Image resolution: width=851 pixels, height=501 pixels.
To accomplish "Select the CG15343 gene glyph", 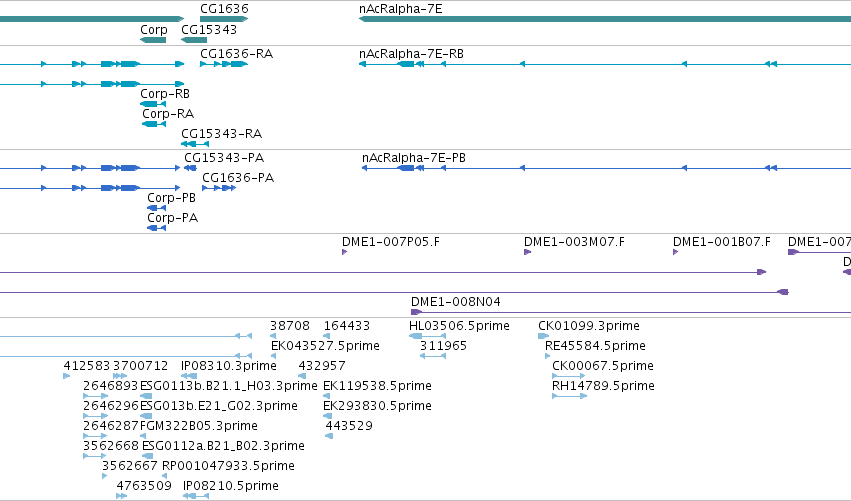I will point(194,40).
